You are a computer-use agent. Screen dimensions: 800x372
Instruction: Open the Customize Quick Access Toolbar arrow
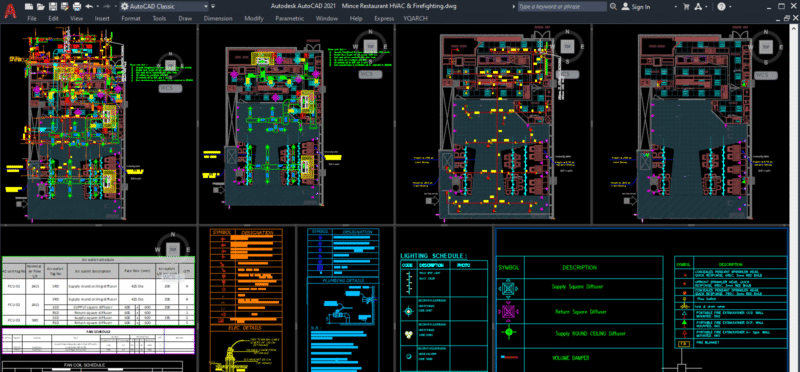click(213, 7)
